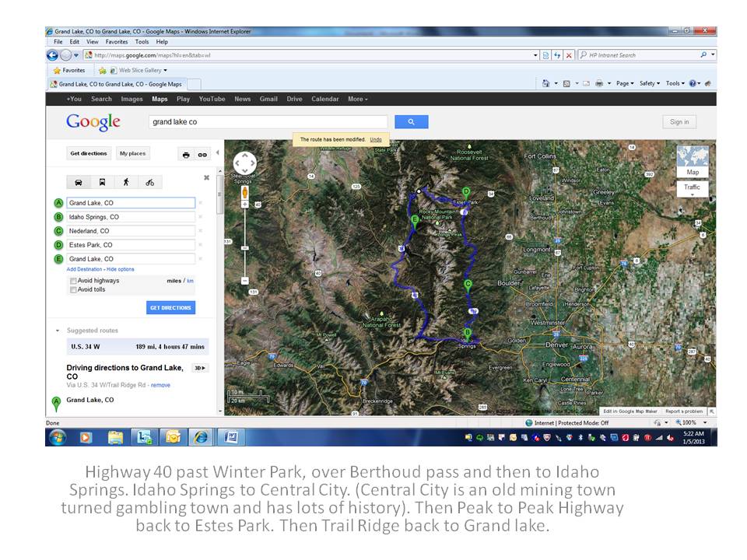The height and width of the screenshot is (560, 747).
Task: Select the walking mode icon
Action: [126, 182]
